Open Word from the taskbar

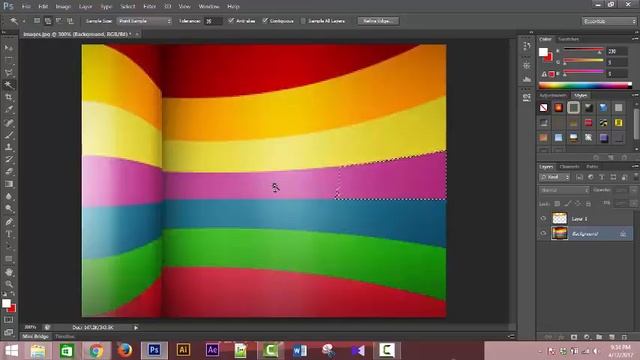point(300,350)
